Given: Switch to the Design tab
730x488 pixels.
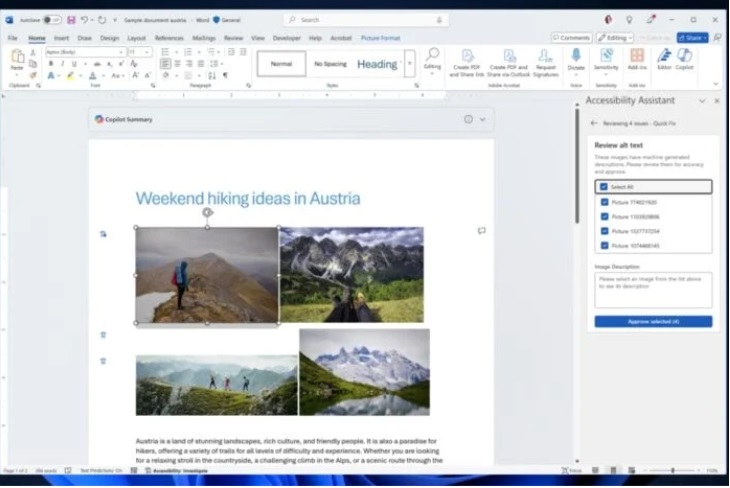Looking at the screenshot, I should (x=109, y=38).
